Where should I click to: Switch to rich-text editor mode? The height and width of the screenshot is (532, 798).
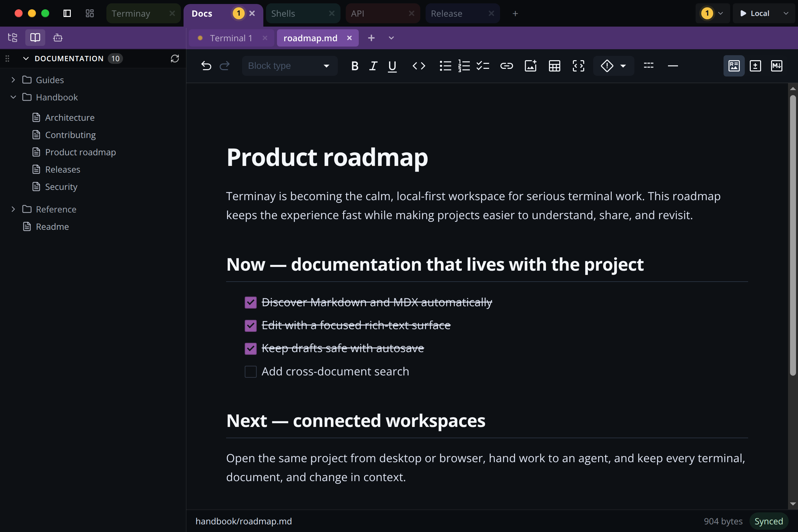(734, 66)
